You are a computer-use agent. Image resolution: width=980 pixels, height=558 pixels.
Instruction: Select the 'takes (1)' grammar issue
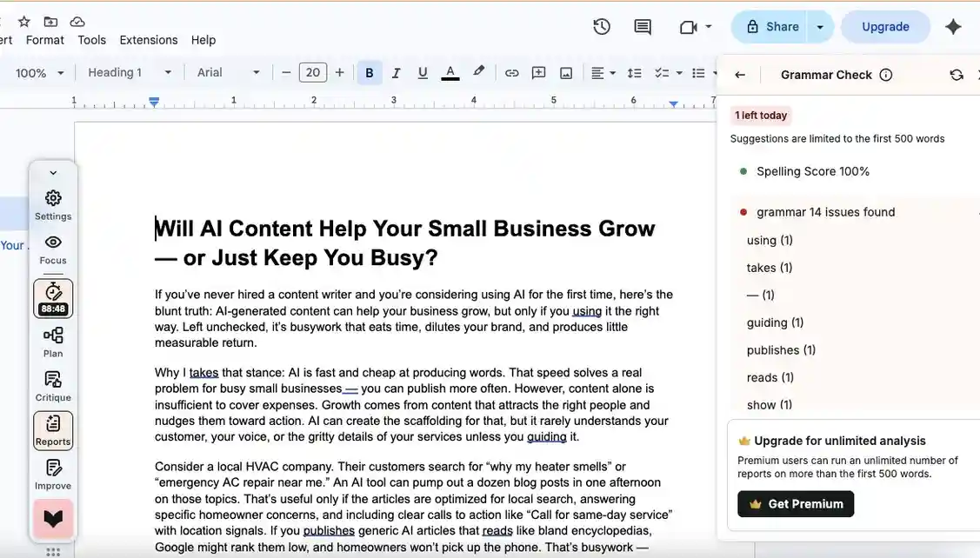(x=770, y=268)
